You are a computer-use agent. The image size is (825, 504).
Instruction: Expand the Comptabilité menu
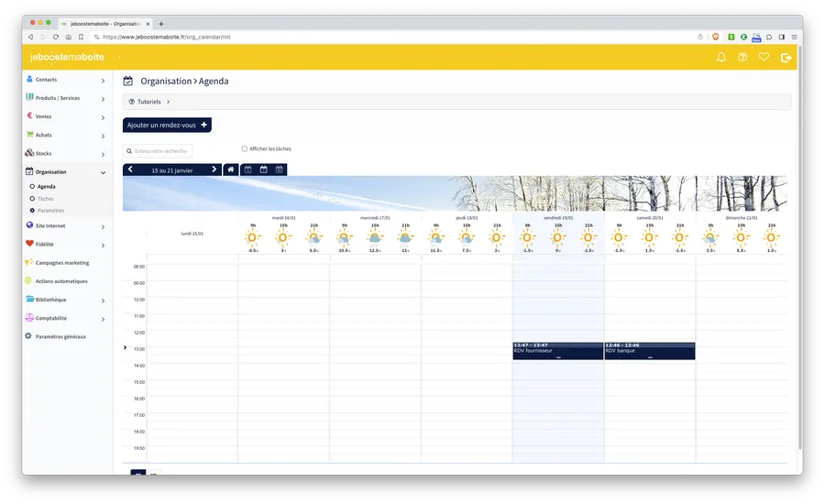coord(66,318)
